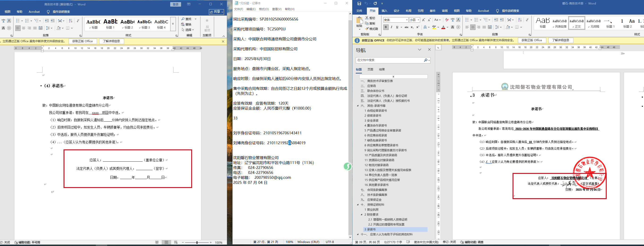Activate 格式刷 format painter in right Word

372,29
